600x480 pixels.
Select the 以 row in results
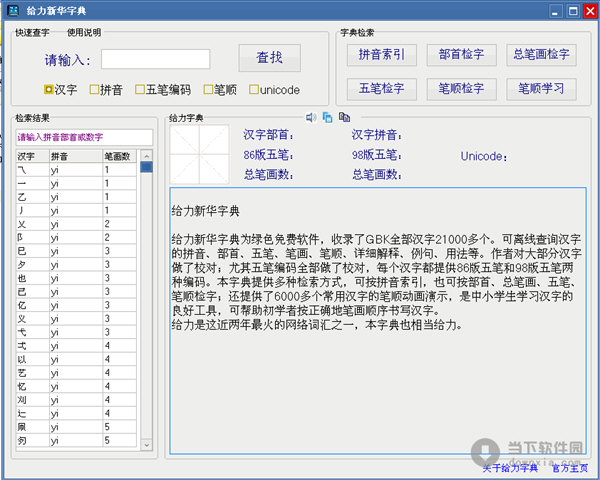[x=76, y=359]
